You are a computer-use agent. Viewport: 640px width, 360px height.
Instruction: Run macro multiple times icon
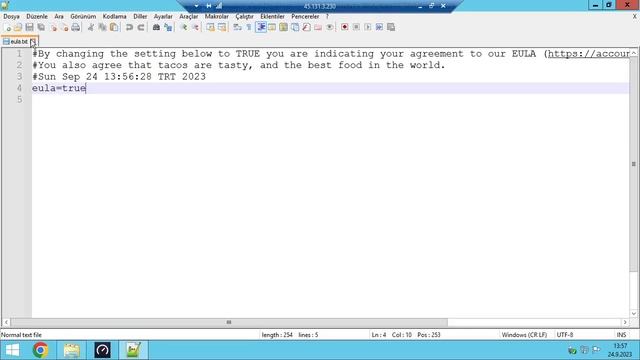pyautogui.click(x=379, y=27)
